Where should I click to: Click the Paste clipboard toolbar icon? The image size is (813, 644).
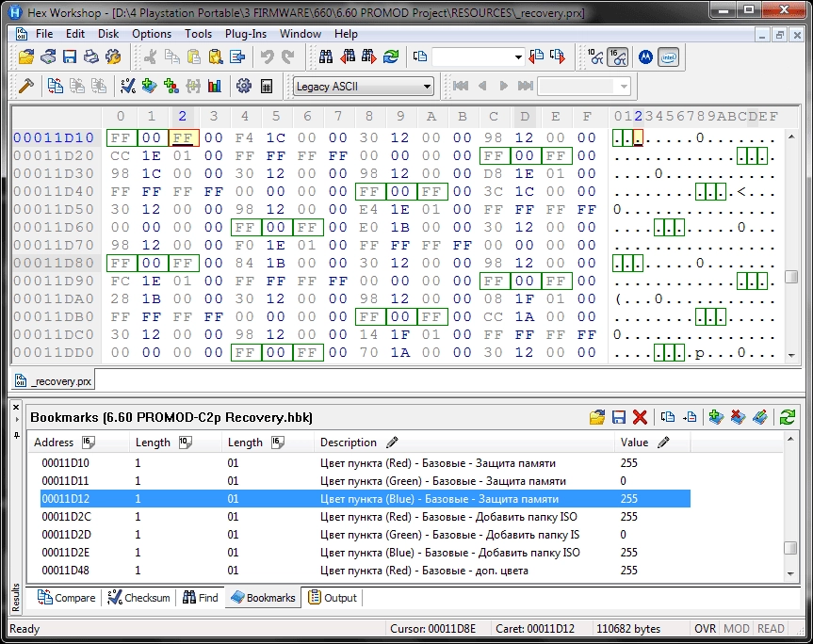coord(194,57)
